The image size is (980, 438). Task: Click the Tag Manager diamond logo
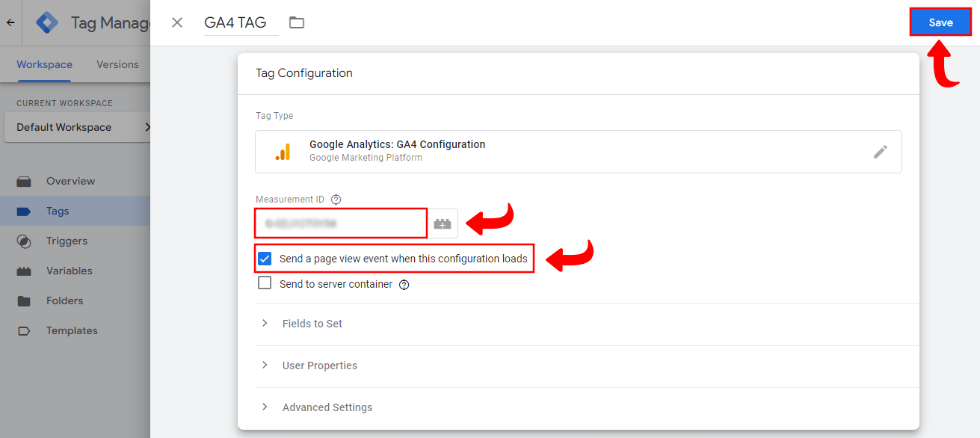46,22
